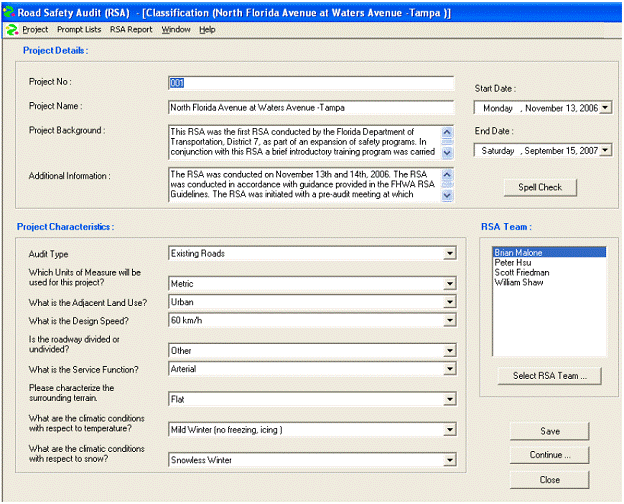Expand the Service Function dropdown showing Arterial
The image size is (624, 504).
pyautogui.click(x=450, y=369)
